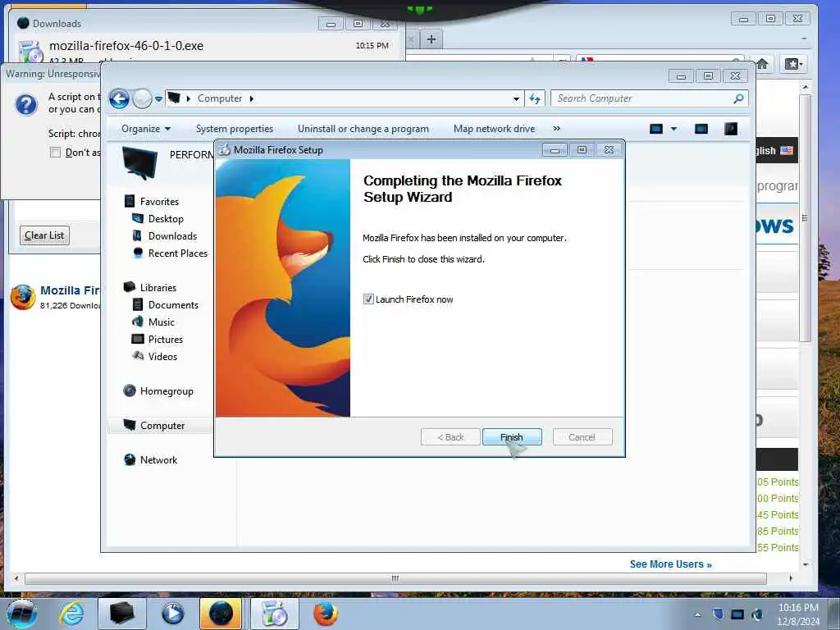Click the browser vertical scrollbar thumb
This screenshot has width=840, height=630.
pos(805,218)
